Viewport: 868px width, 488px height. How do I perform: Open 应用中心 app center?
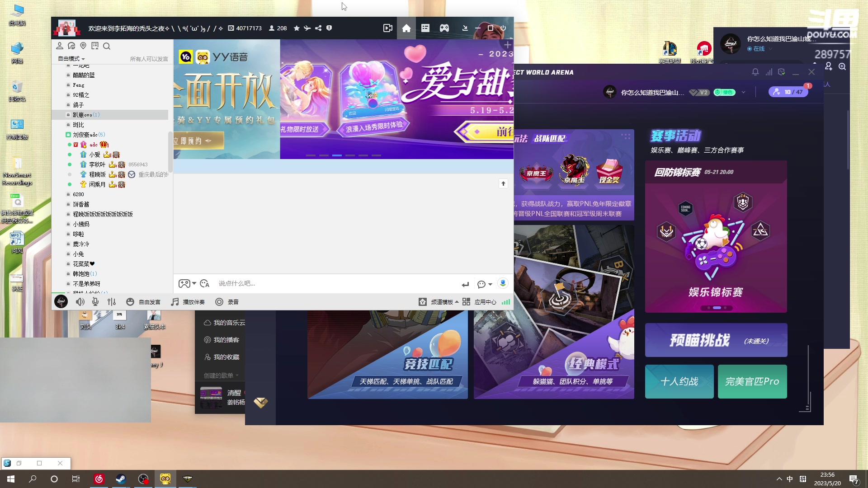point(480,302)
